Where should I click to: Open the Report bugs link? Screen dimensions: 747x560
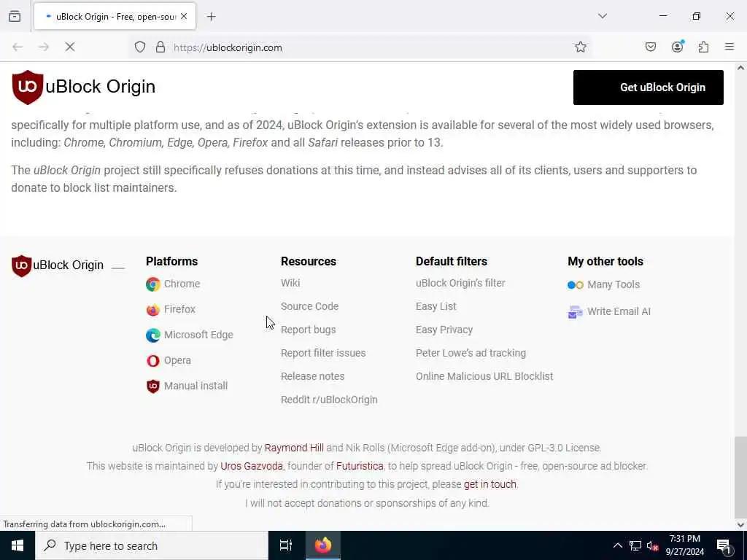coord(309,330)
